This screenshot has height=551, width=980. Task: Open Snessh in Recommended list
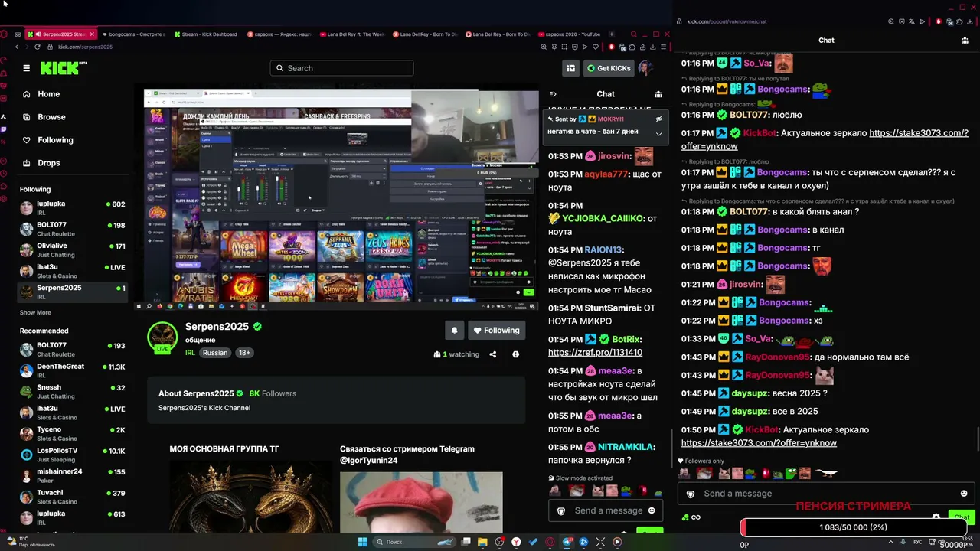73,392
